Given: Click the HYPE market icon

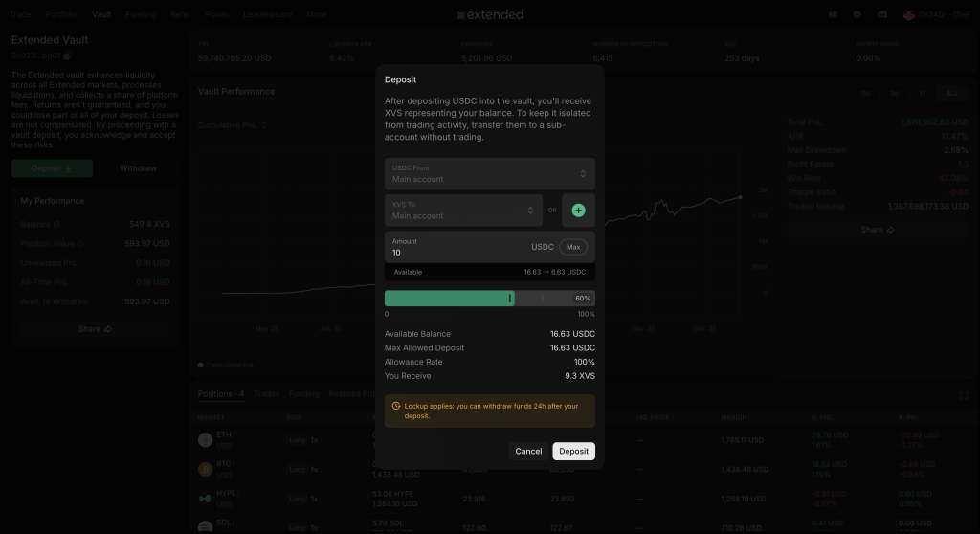Looking at the screenshot, I should [x=205, y=499].
